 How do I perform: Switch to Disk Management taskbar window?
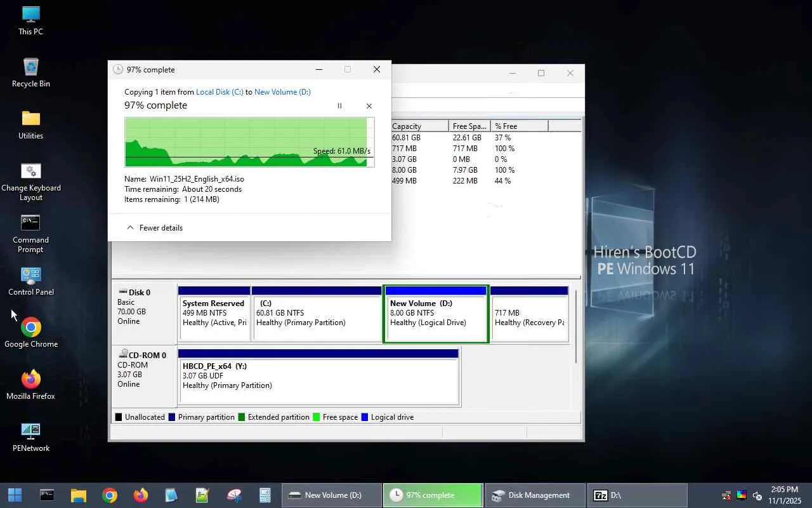(535, 495)
